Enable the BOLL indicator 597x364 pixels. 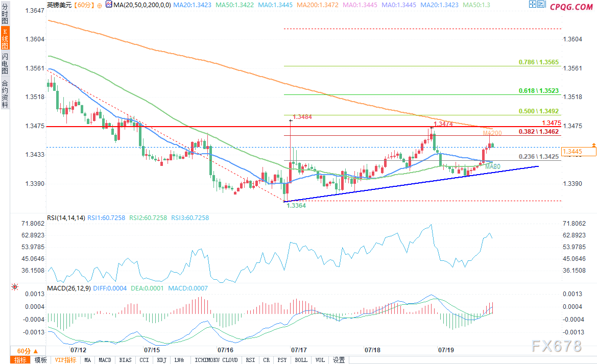coord(301,360)
